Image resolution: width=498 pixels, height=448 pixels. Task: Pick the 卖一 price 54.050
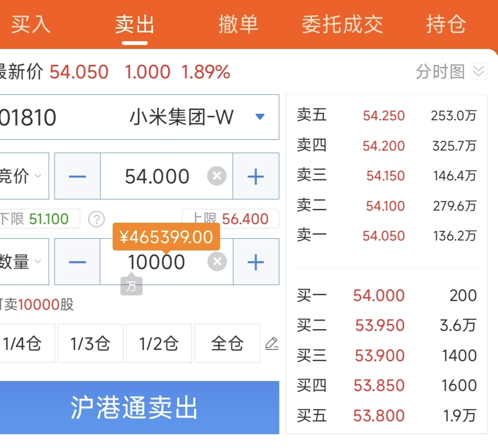(x=384, y=236)
